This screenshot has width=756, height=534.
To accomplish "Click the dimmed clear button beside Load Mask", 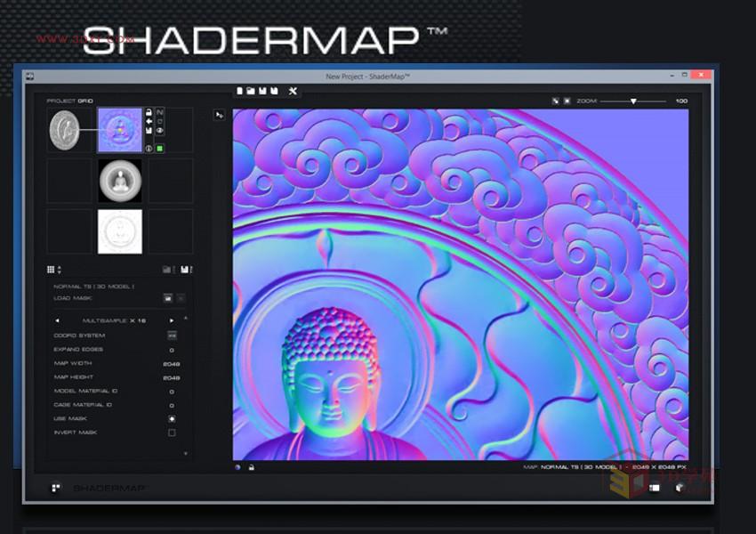I will click(x=181, y=298).
